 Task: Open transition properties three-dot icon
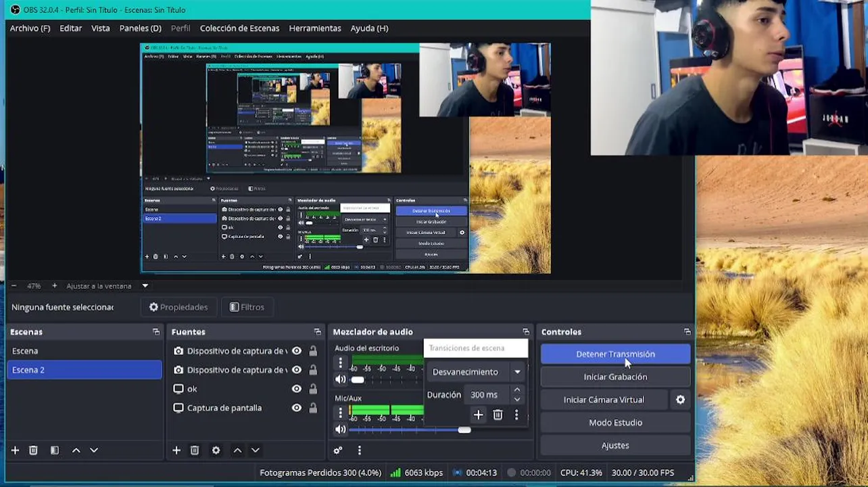pyautogui.click(x=516, y=415)
